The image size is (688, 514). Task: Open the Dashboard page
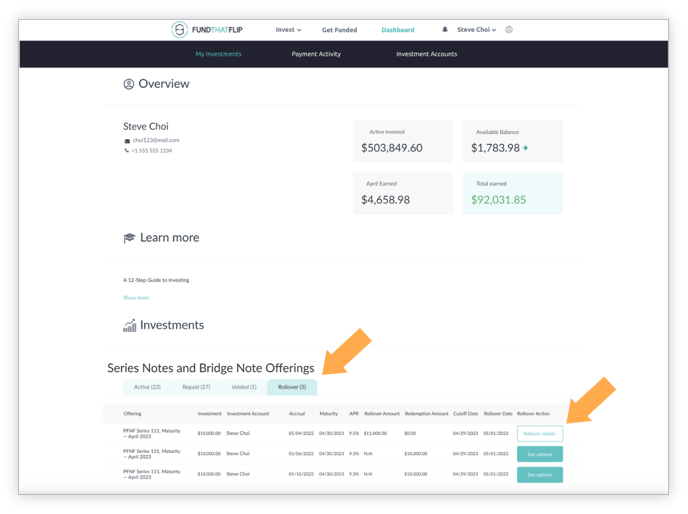coord(398,30)
